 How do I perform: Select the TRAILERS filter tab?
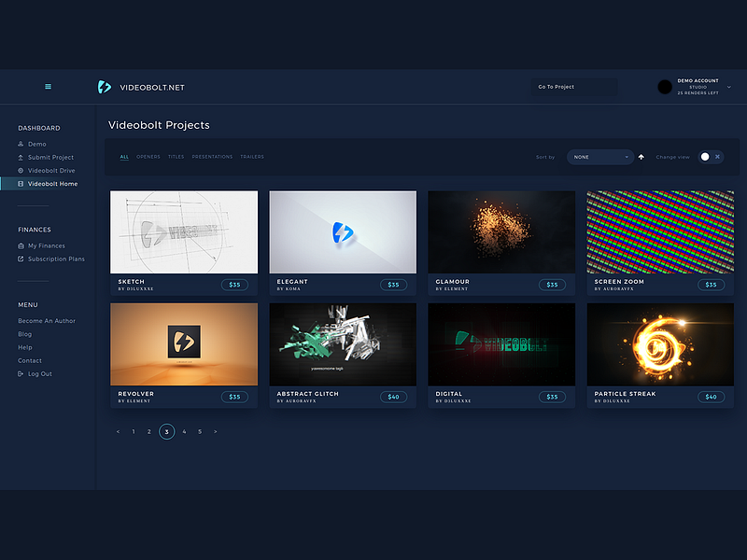tap(252, 157)
